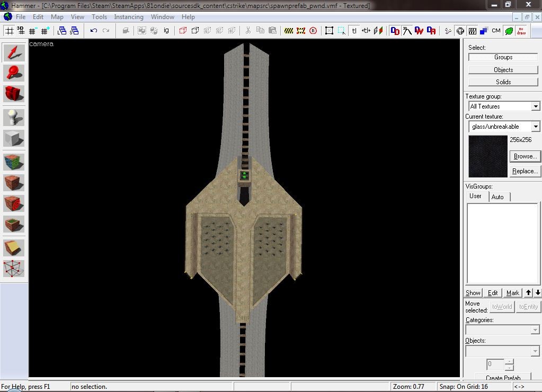The height and width of the screenshot is (392, 542).
Task: Toggle the 2D grid display button
Action: [x=10, y=31]
